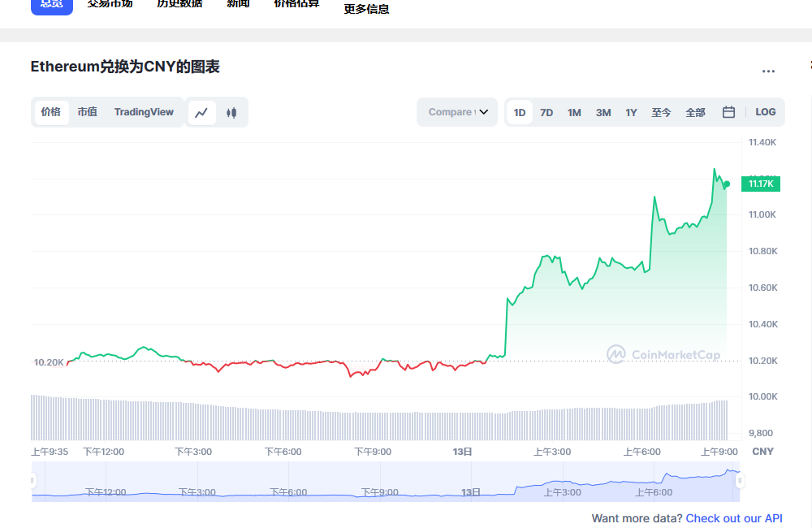
Task: Select the 市值 chart mode
Action: tap(88, 112)
